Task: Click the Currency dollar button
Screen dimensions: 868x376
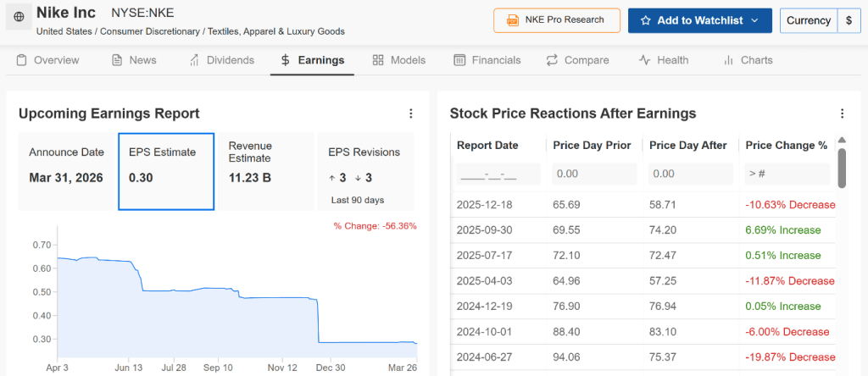Action: pyautogui.click(x=849, y=20)
